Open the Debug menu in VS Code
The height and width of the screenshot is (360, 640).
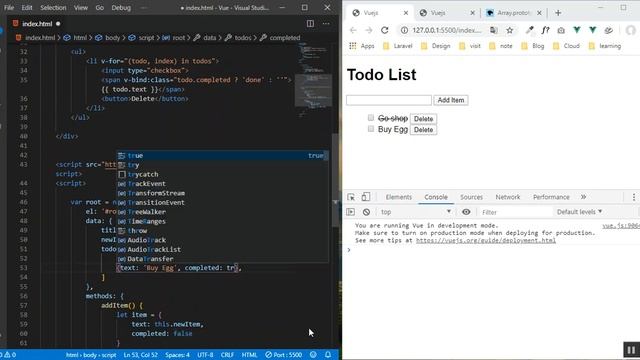(x=121, y=8)
